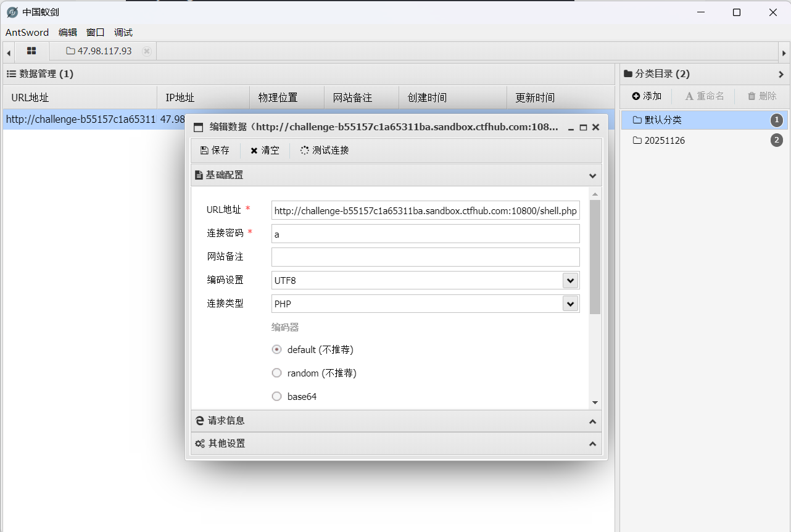Click the 连接密码 input field

426,234
